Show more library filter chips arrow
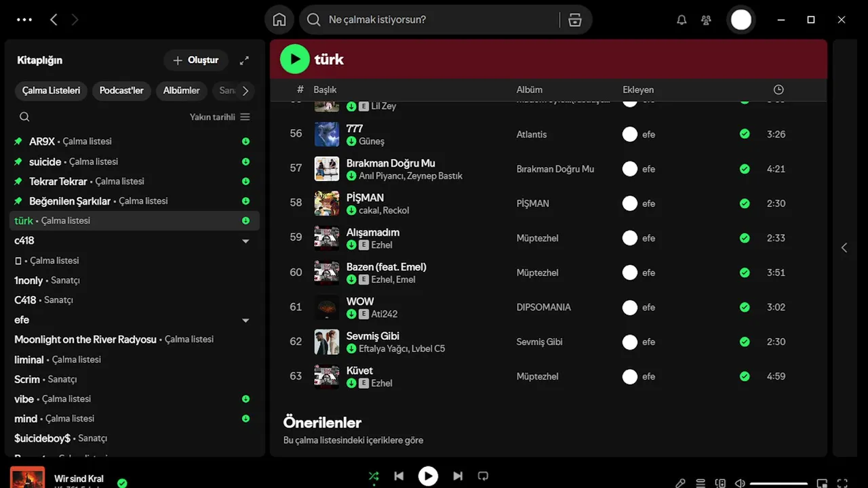The image size is (868, 488). point(245,90)
